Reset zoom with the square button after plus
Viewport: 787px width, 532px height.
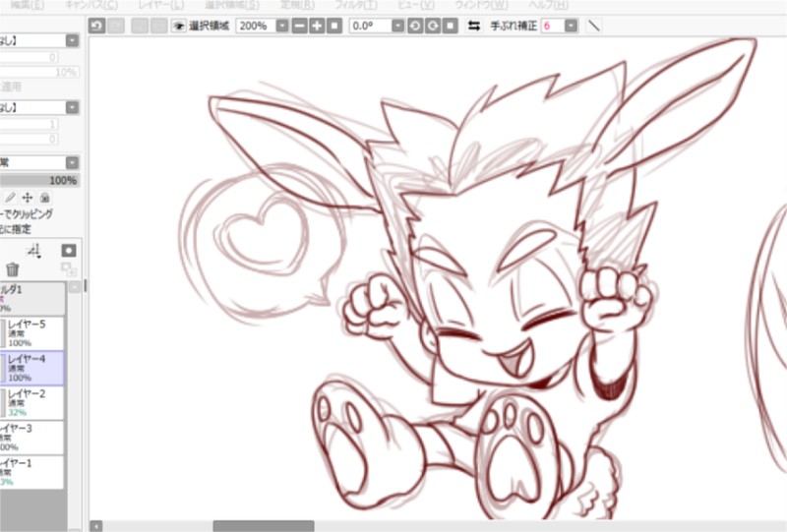[x=334, y=26]
